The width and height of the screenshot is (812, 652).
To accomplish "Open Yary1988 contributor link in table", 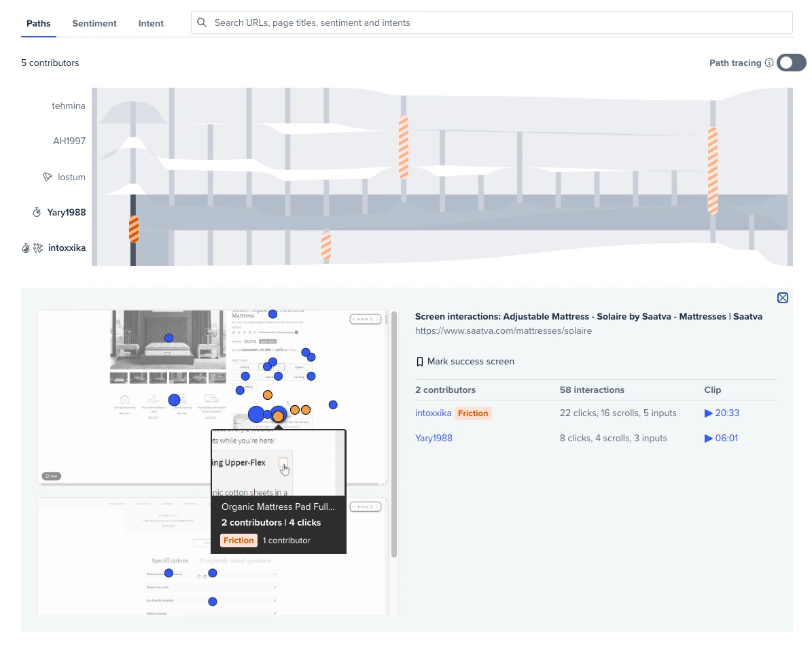I will click(434, 438).
